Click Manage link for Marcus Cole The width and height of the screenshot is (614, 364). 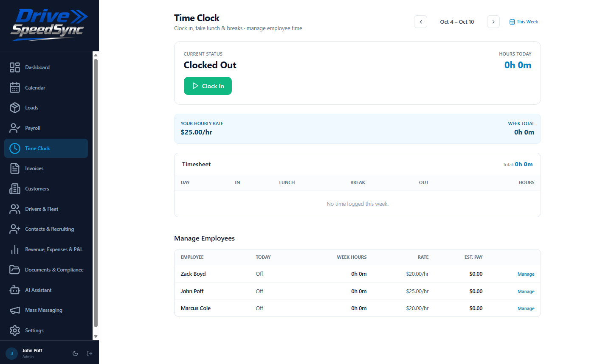pos(526,308)
